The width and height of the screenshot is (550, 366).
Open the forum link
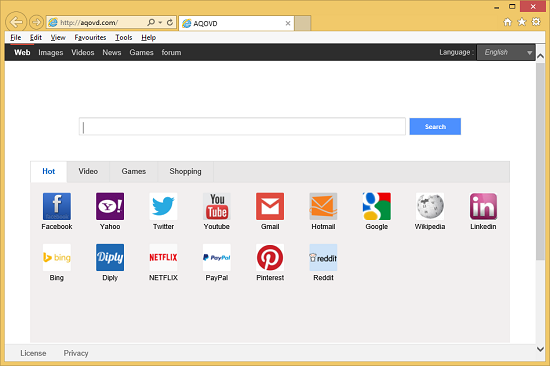(171, 52)
